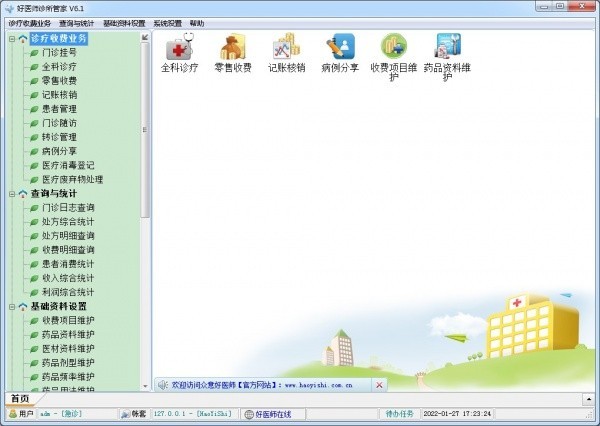Click the leaf icon beside 利润综合统计

[34, 293]
